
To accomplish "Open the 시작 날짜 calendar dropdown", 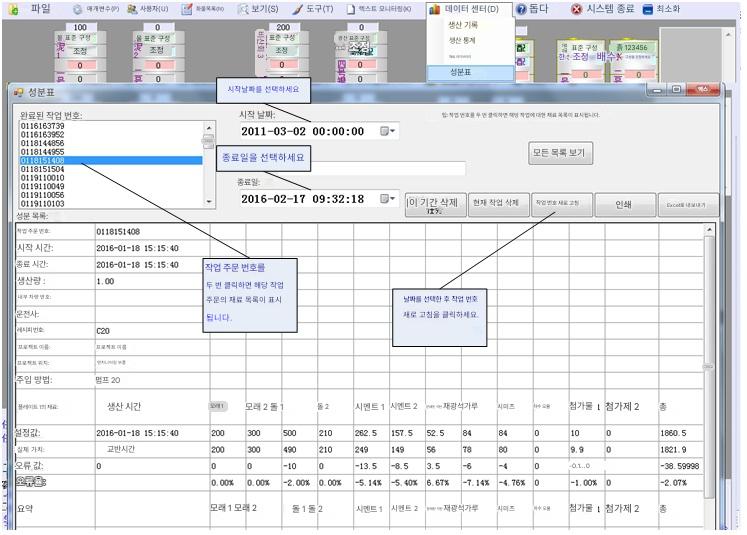I will point(388,131).
